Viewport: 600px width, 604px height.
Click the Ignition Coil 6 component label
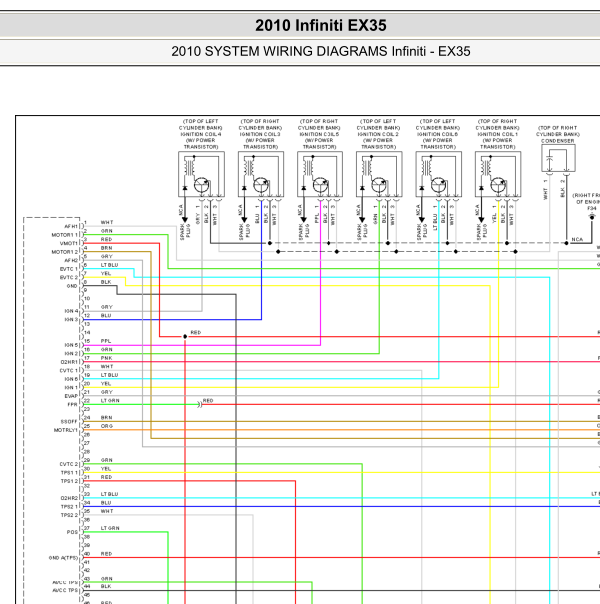(437, 134)
